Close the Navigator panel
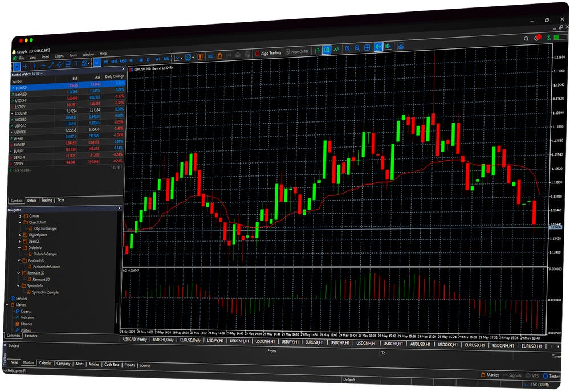 (119, 208)
